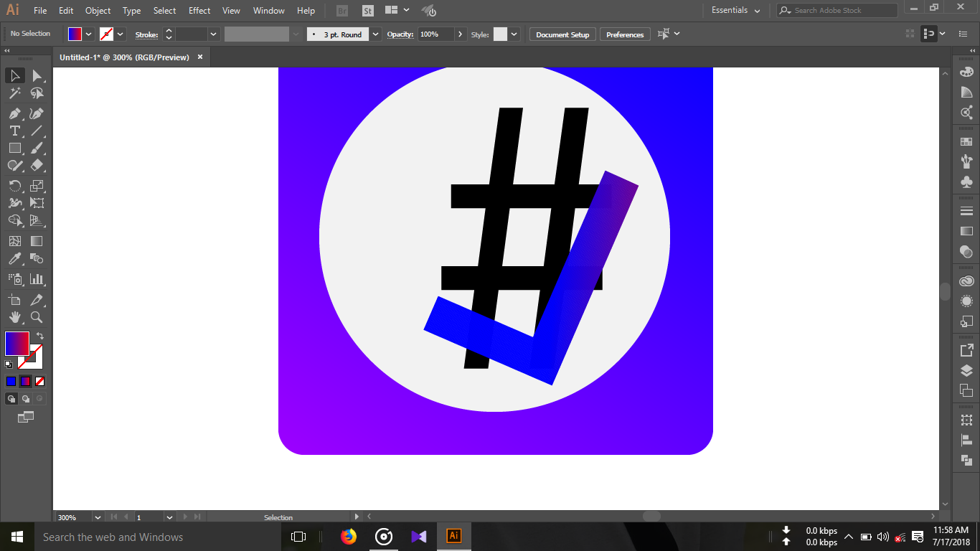The height and width of the screenshot is (551, 980).
Task: Select the Zoom tool
Action: (37, 316)
